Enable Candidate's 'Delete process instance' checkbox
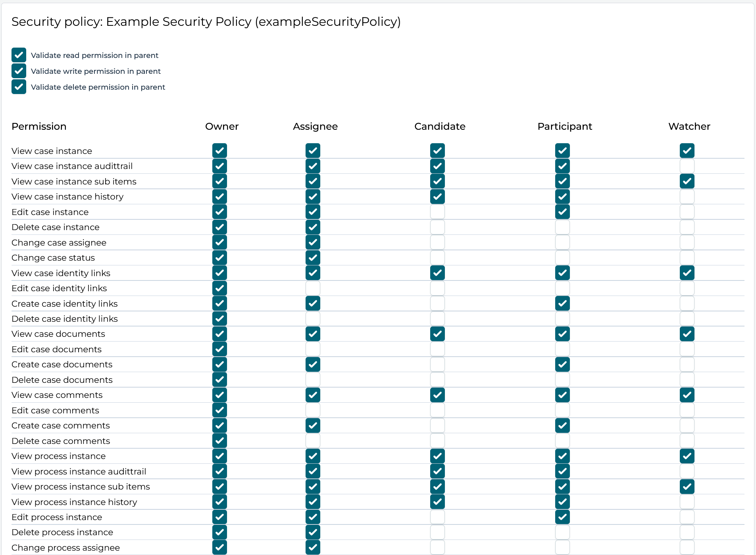The width and height of the screenshot is (756, 555). click(438, 532)
